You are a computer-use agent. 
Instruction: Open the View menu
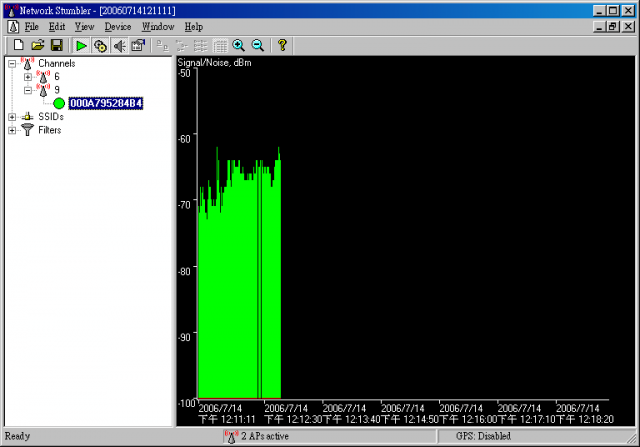click(x=84, y=27)
